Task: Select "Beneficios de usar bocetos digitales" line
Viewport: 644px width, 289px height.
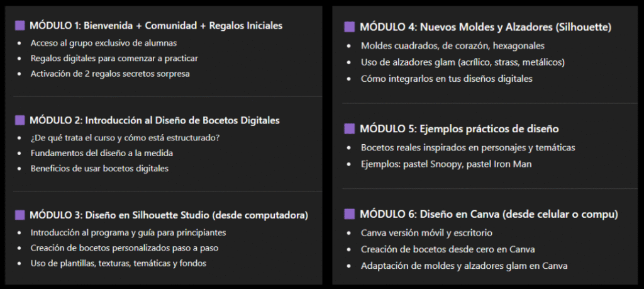Action: [99, 168]
